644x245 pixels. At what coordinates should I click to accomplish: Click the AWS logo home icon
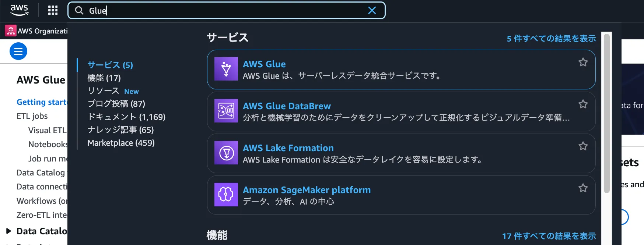click(x=19, y=10)
